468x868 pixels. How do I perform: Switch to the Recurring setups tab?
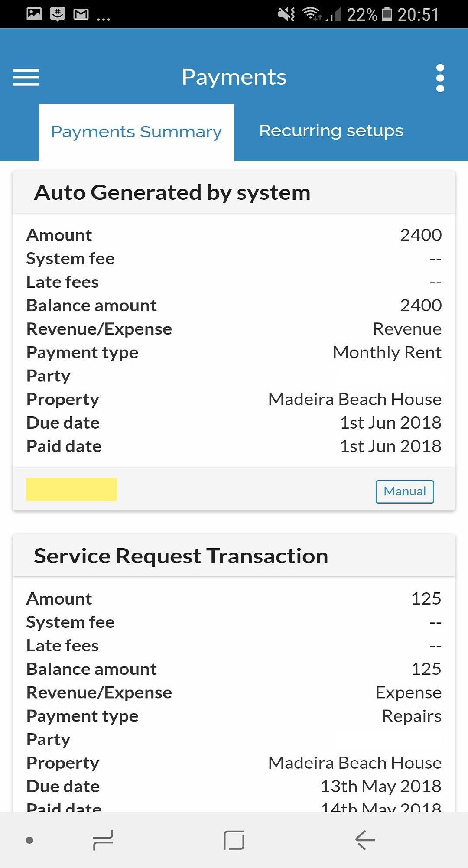331,131
